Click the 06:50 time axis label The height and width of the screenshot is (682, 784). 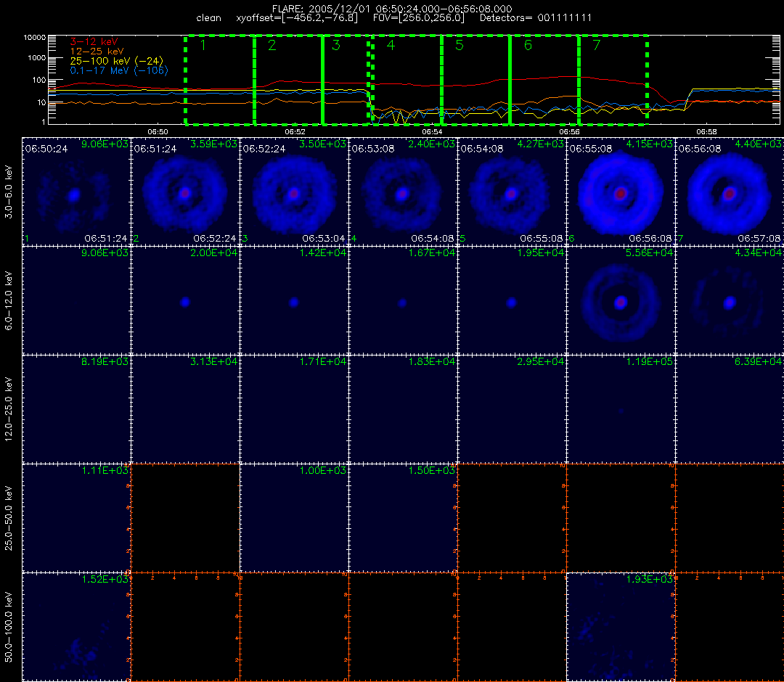(x=158, y=132)
